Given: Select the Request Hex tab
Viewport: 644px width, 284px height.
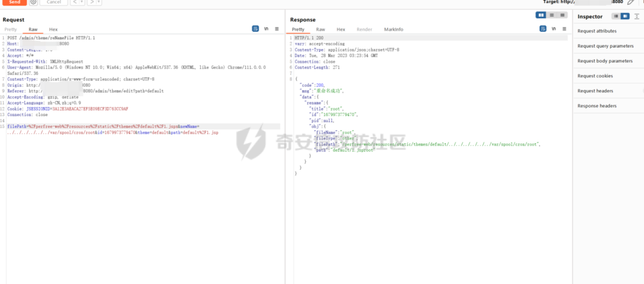Looking at the screenshot, I should [x=54, y=30].
